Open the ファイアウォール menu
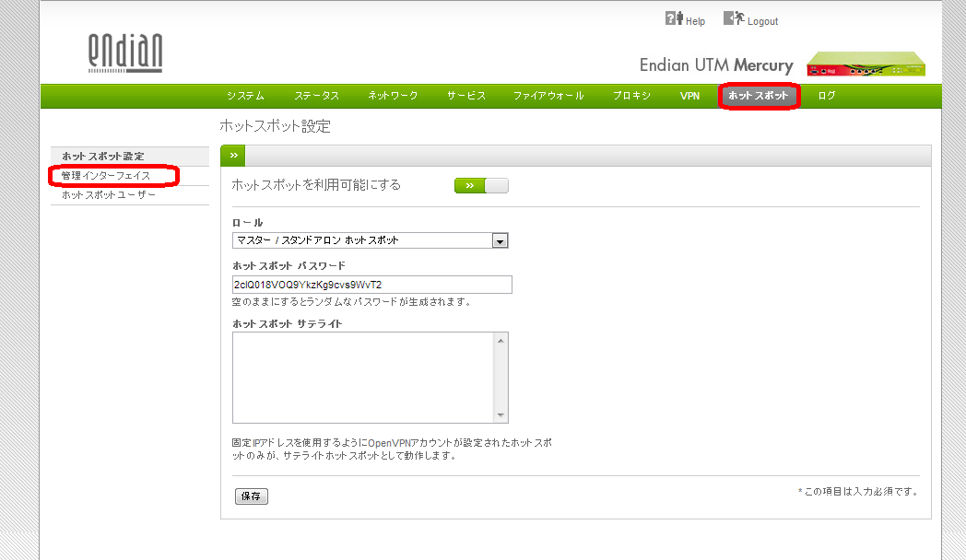 tap(548, 96)
